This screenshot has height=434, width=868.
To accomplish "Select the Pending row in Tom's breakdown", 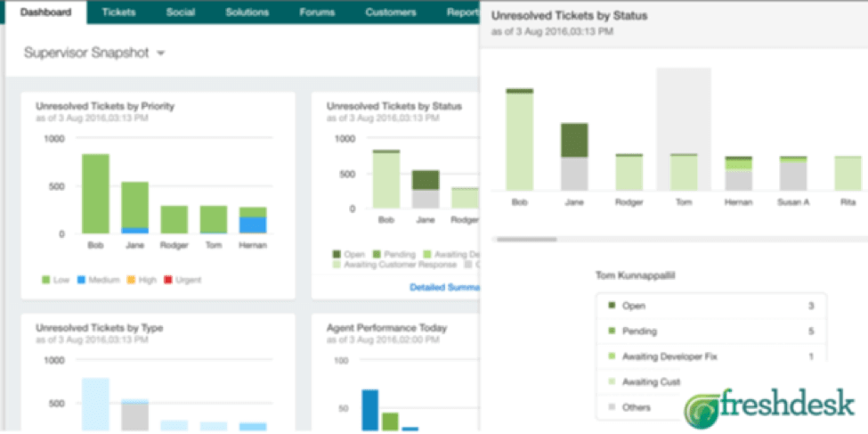I will click(x=710, y=332).
